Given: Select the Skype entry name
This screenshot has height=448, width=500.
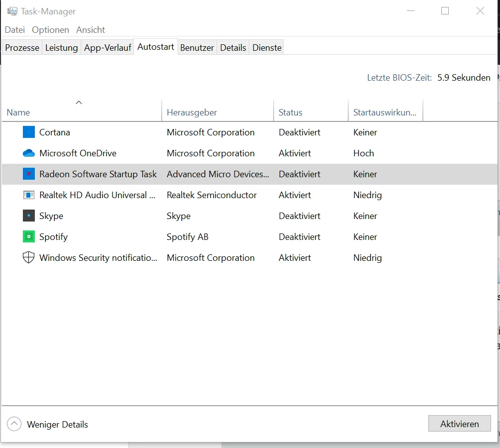Looking at the screenshot, I should click(51, 216).
